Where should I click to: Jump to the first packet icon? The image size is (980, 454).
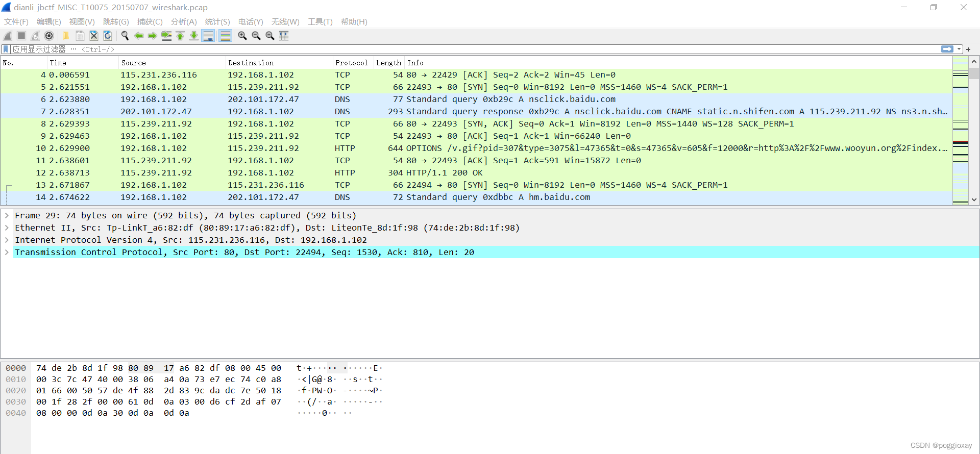(180, 36)
